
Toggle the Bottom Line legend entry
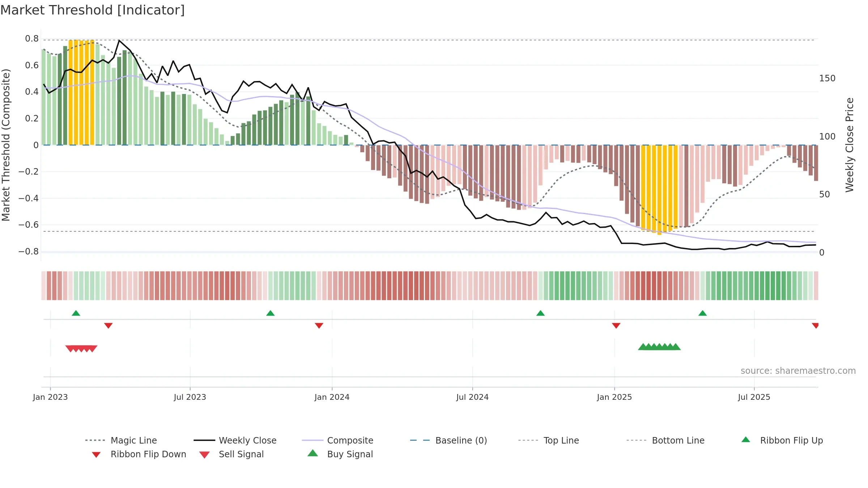[665, 440]
